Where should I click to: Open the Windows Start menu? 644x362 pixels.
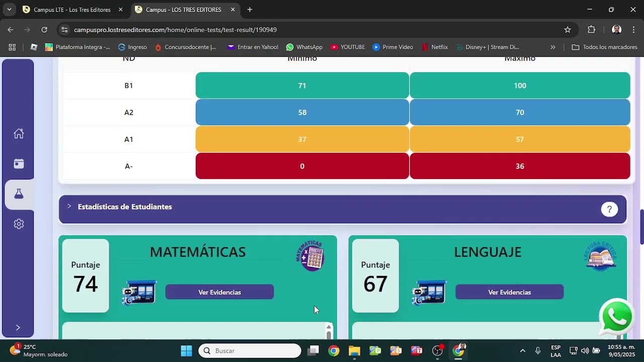click(x=186, y=350)
